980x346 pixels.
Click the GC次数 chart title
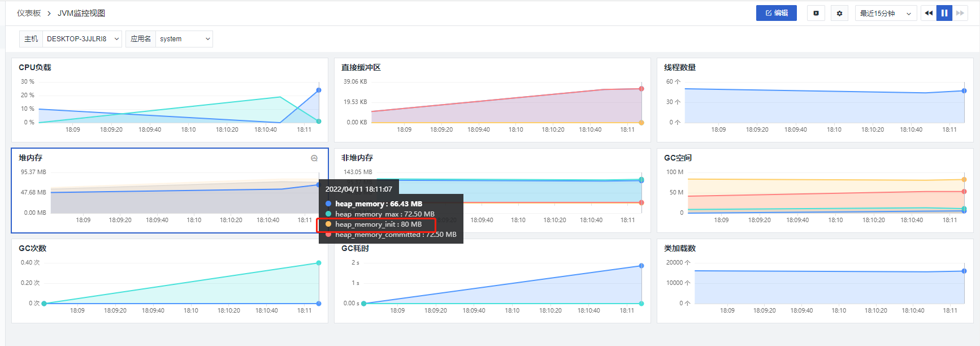[x=33, y=248]
